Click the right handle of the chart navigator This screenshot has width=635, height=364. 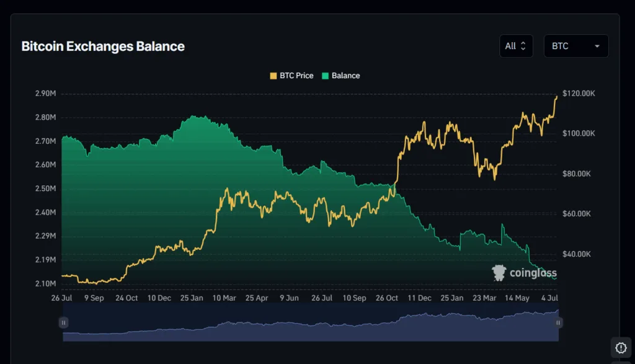(x=557, y=322)
